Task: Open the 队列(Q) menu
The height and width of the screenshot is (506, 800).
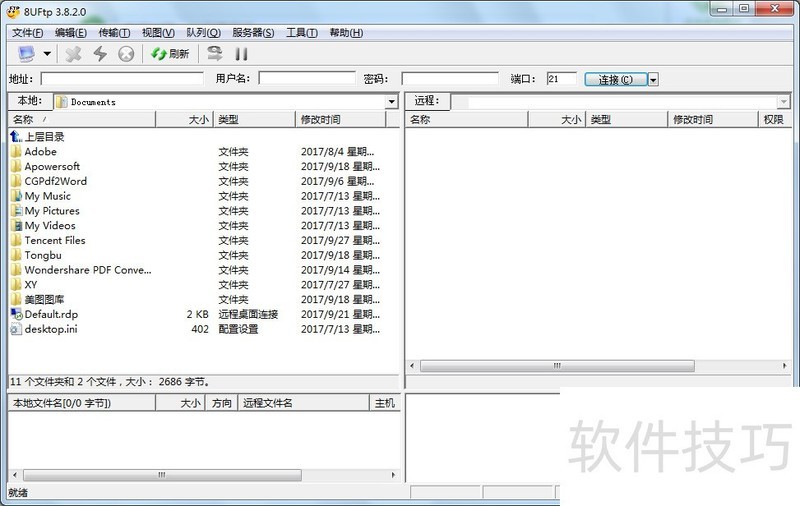Action: point(203,33)
